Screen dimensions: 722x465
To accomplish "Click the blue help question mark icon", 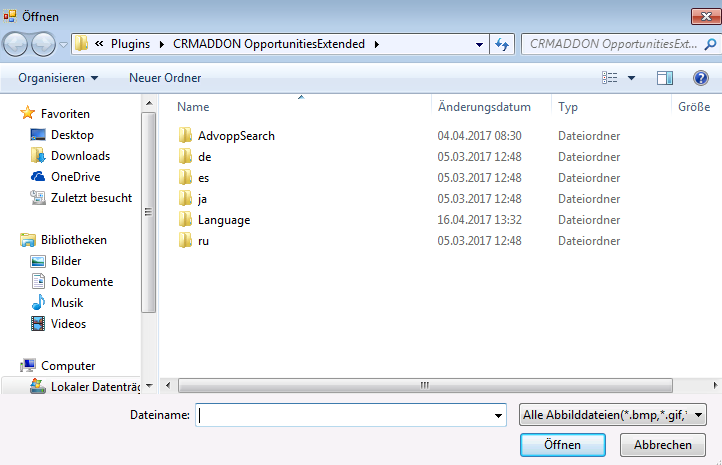I will (700, 77).
